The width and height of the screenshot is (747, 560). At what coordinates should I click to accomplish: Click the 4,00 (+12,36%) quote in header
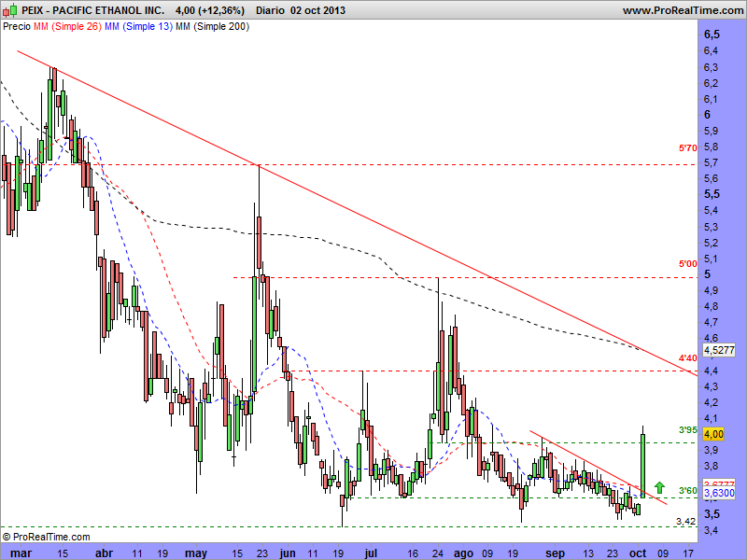click(x=209, y=10)
